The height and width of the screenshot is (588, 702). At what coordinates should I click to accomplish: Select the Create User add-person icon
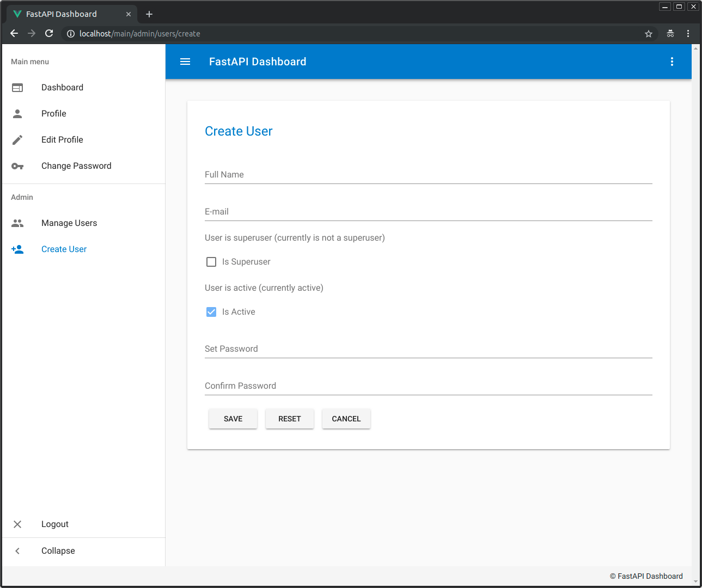(17, 249)
